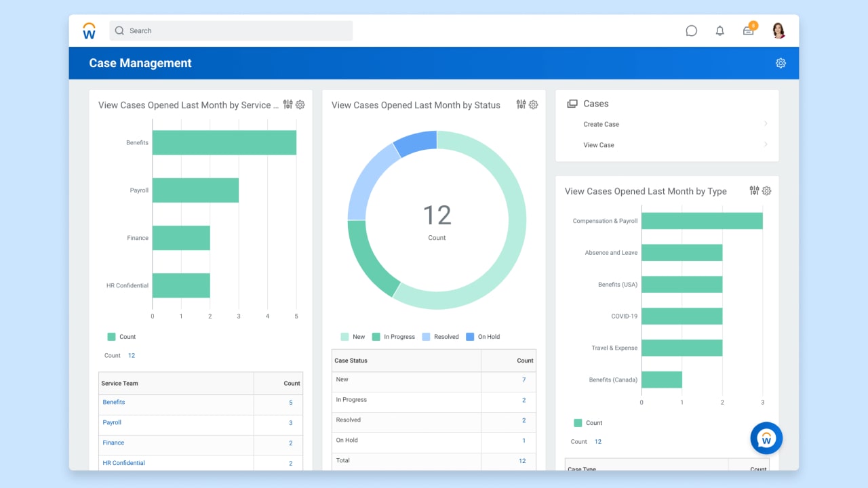This screenshot has width=868, height=488.
Task: Open the chat messages icon
Action: pos(692,30)
